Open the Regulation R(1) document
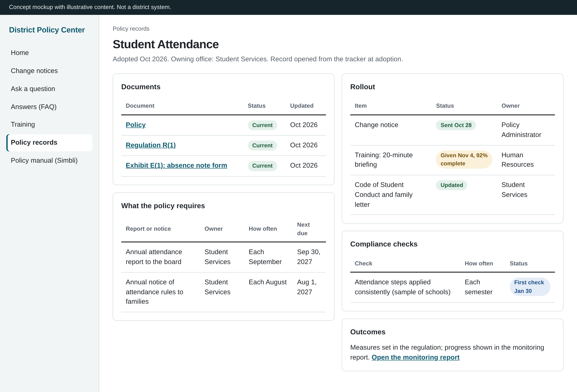This screenshot has height=392, width=577. [x=151, y=145]
